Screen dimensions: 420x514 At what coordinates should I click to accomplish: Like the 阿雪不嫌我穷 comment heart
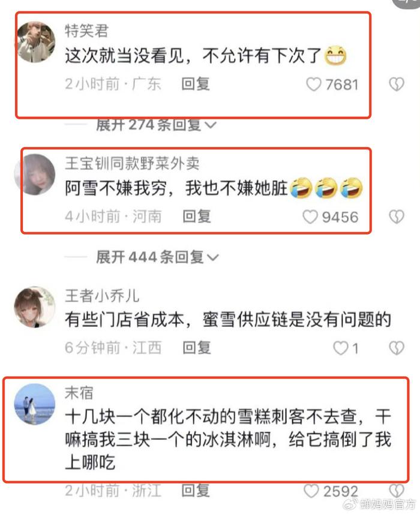310,217
